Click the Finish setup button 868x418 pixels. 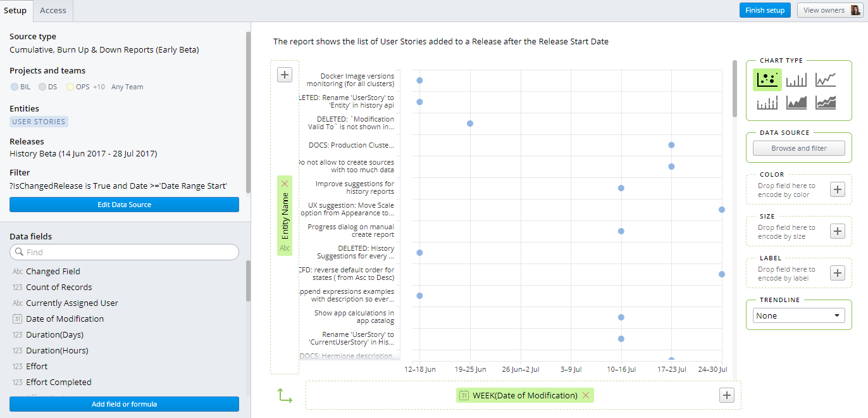[765, 10]
